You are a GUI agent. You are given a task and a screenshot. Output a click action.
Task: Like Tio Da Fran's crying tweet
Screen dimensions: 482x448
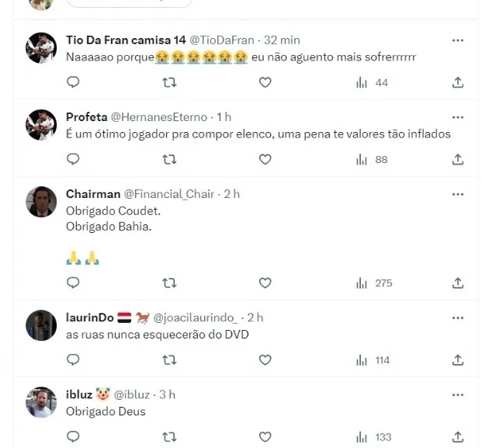click(x=265, y=82)
